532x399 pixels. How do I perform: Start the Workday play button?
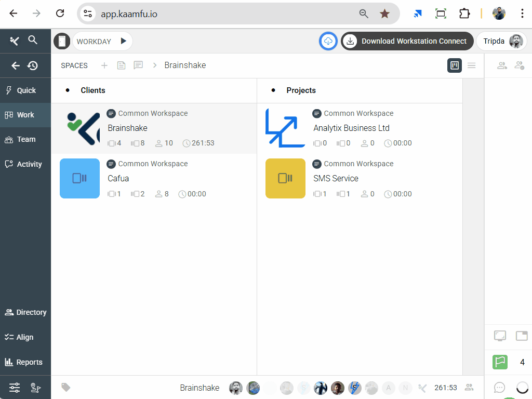(123, 41)
